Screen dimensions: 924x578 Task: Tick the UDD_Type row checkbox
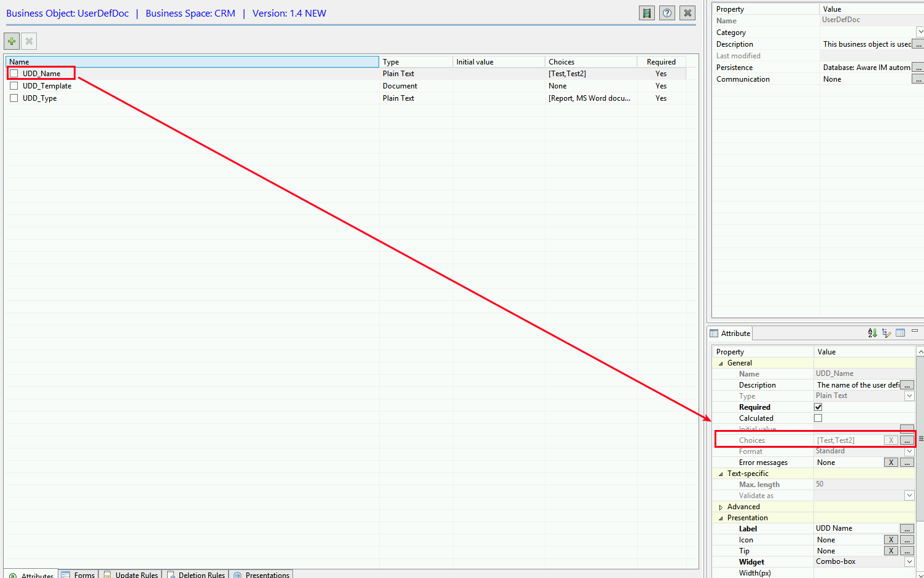pyautogui.click(x=14, y=98)
